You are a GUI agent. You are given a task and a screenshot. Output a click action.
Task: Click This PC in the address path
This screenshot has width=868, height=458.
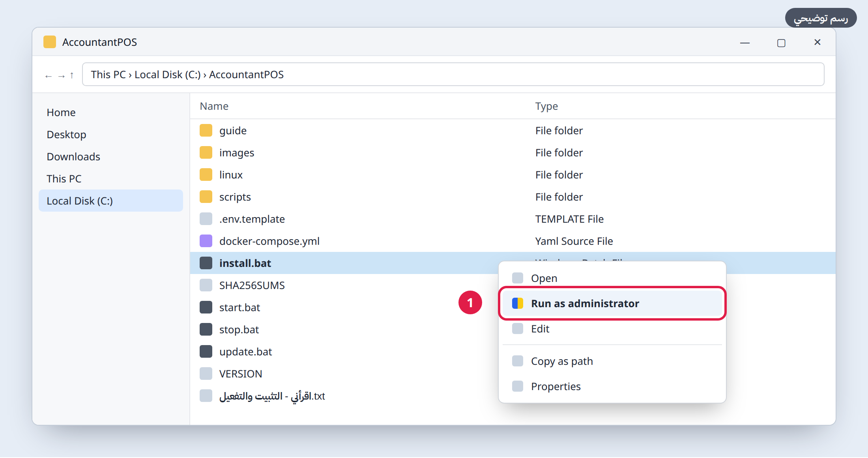[108, 75]
